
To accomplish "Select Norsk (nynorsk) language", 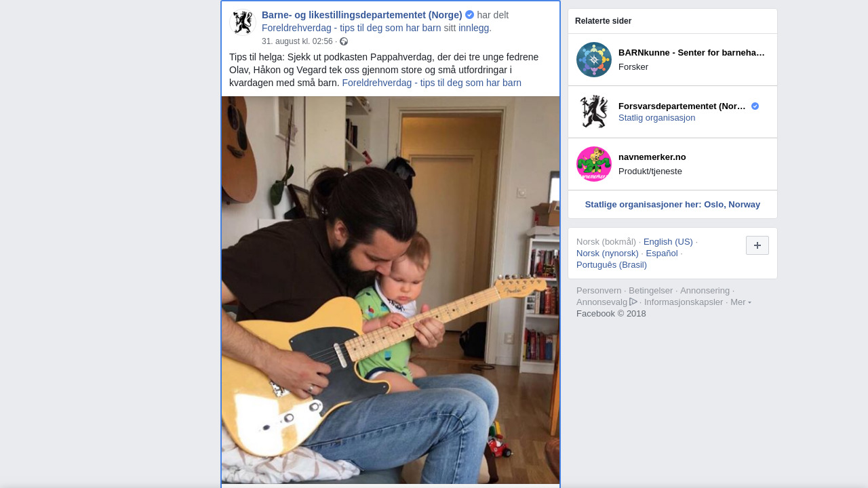I will (608, 253).
